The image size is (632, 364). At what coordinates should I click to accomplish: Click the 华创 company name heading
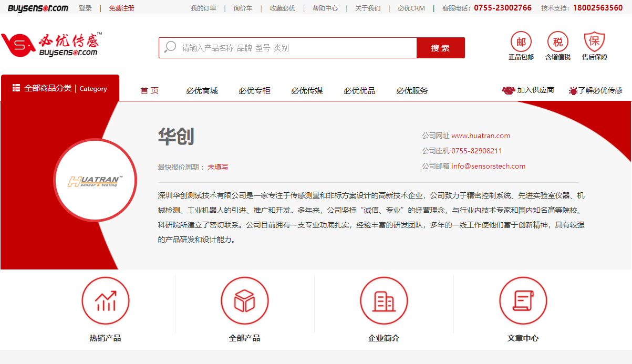click(176, 136)
